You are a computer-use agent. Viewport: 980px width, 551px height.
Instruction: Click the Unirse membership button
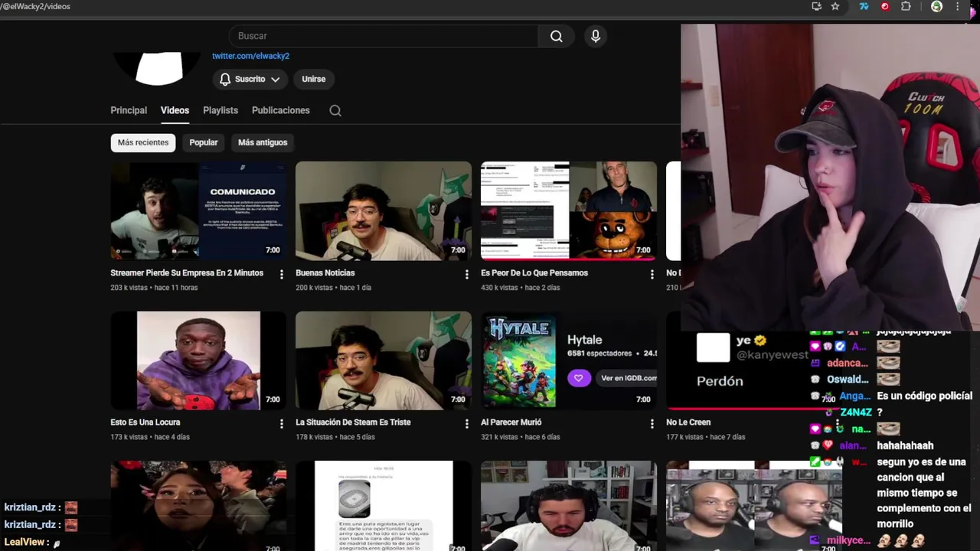tap(314, 79)
